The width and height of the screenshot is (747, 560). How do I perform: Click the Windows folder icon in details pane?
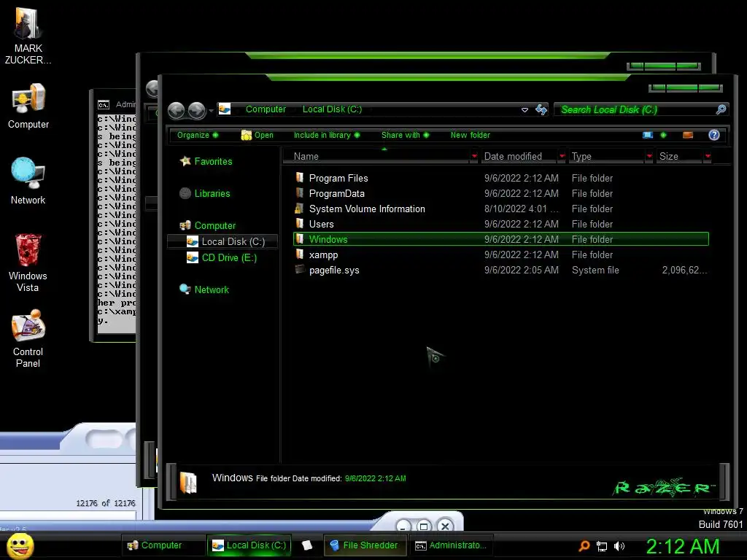(189, 483)
